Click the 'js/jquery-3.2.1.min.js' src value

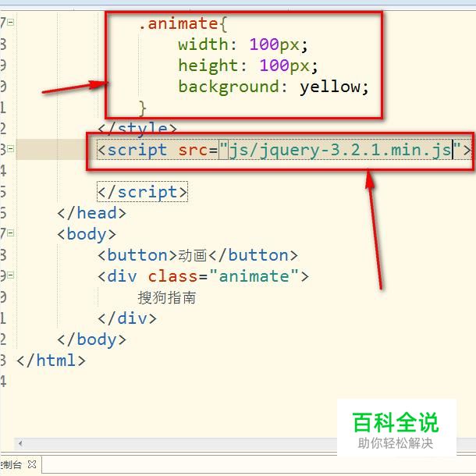[339, 150]
